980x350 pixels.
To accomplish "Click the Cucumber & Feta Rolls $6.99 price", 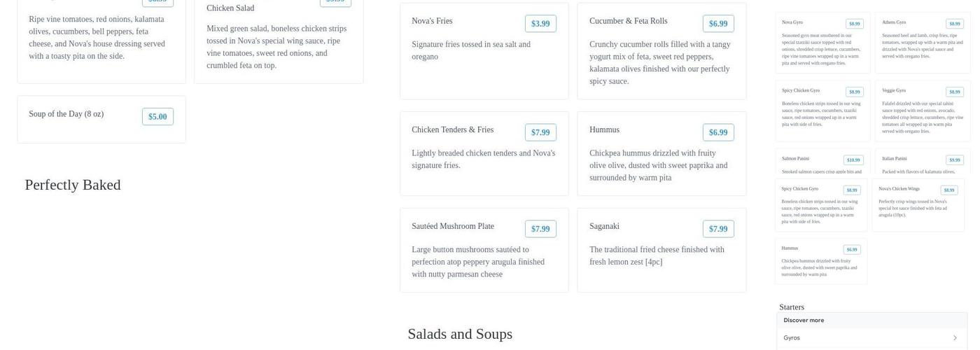I will 718,24.
